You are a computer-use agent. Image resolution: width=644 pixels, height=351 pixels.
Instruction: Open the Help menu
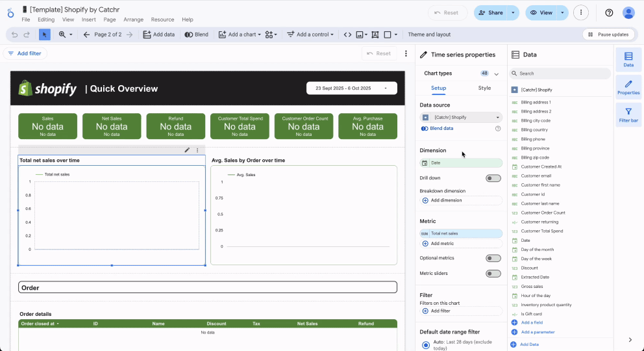tap(187, 19)
